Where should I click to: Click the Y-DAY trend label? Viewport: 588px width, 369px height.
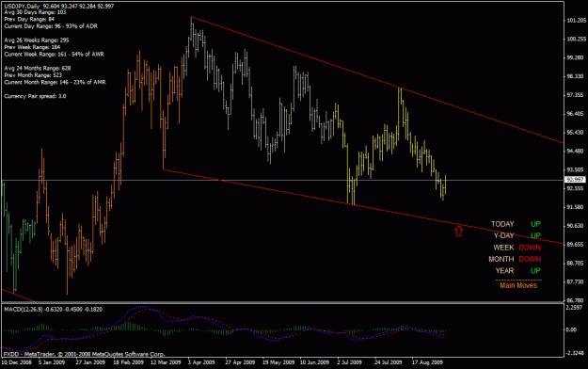[x=503, y=235]
